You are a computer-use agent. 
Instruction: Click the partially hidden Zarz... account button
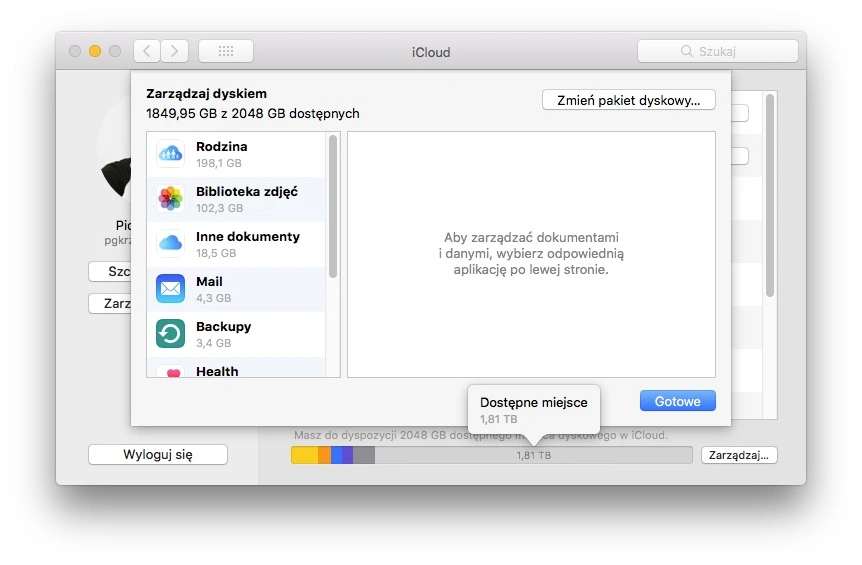110,303
